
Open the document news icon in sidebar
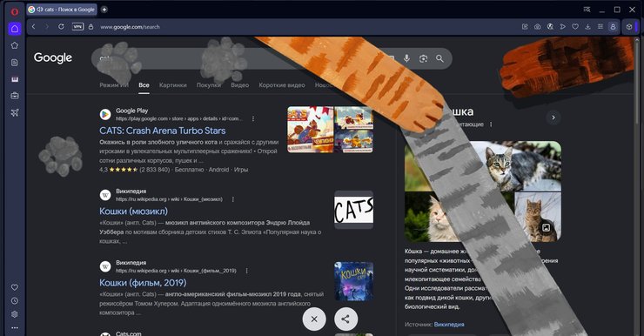pyautogui.click(x=15, y=63)
